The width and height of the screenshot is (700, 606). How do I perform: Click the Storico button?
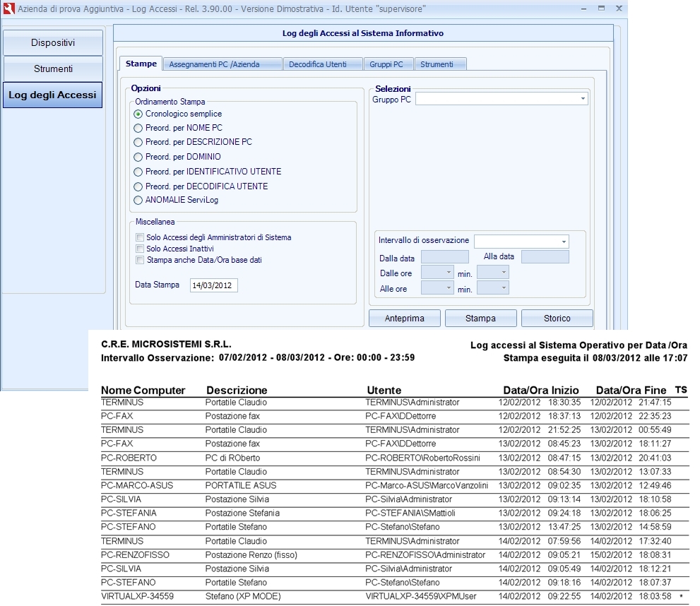click(x=557, y=319)
